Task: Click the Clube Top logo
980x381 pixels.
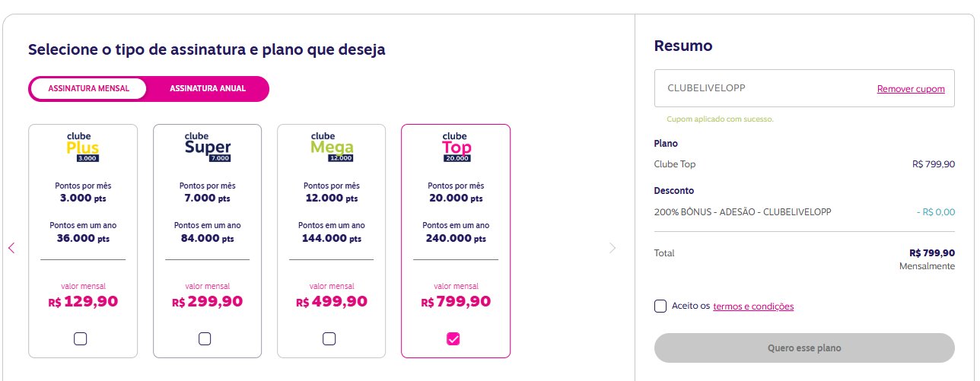Action: tap(456, 146)
